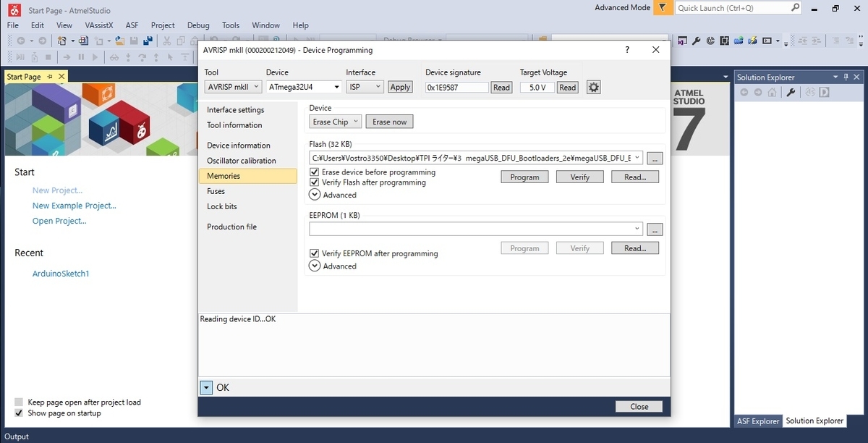Click the Start Page tab pin icon
Screen dimensions: 868x443
[x=50, y=77]
